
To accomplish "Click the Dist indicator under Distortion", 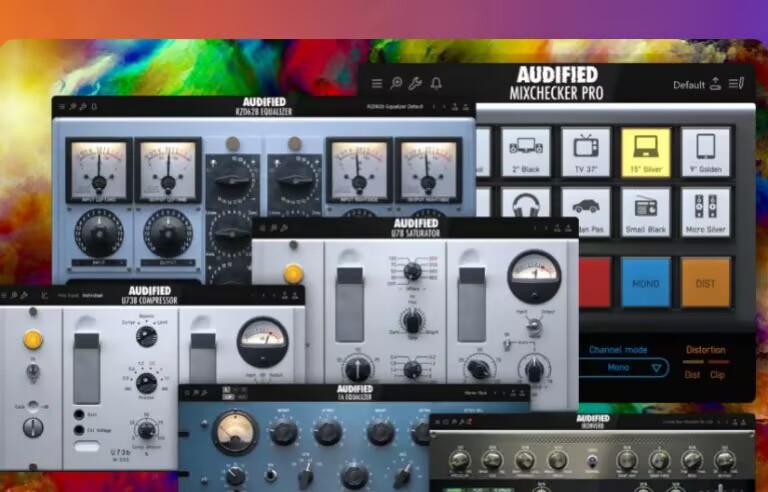I will (x=692, y=375).
